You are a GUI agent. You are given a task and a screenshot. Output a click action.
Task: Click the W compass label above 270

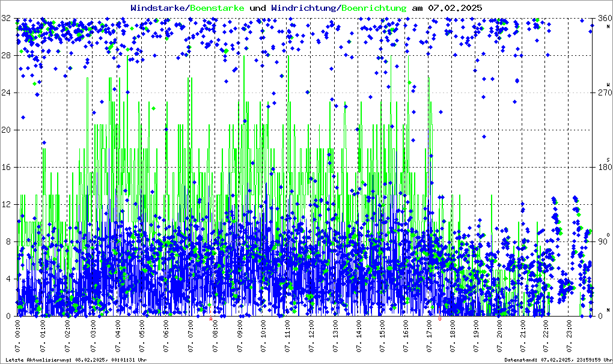[608, 85]
